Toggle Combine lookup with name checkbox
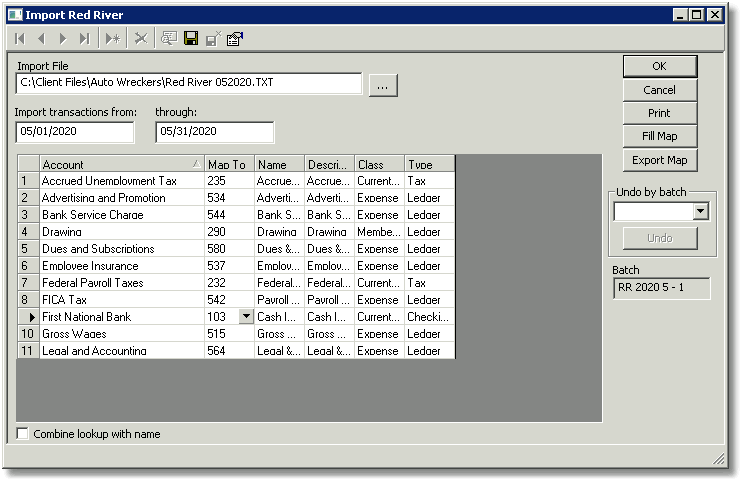743x483 pixels. click(x=22, y=434)
